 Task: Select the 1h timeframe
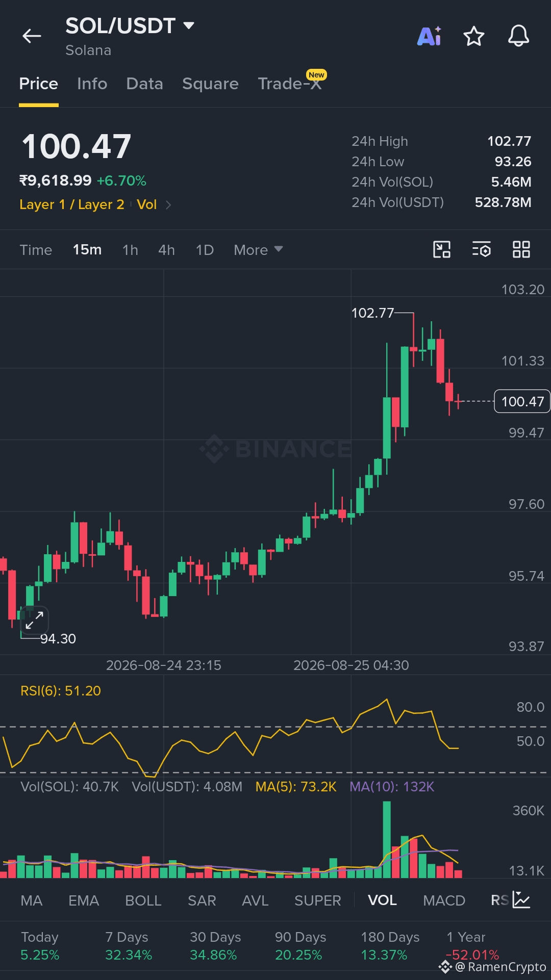click(130, 250)
